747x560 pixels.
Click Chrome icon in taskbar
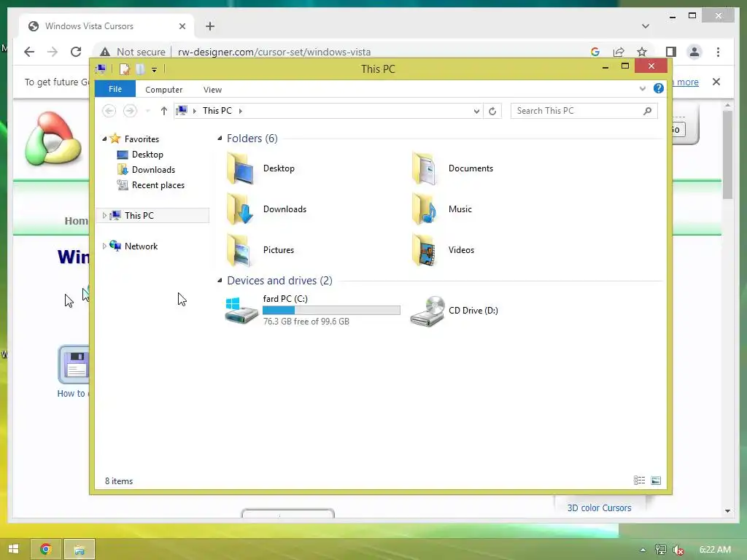pyautogui.click(x=46, y=549)
